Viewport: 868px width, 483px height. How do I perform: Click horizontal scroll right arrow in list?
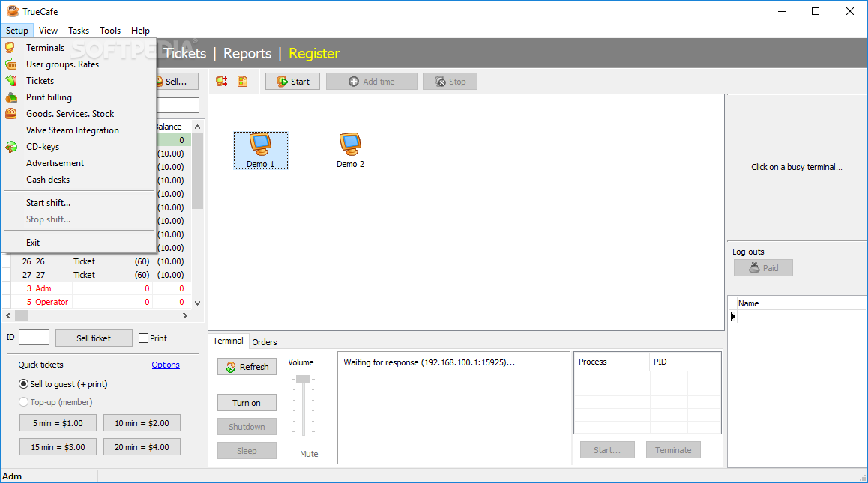click(185, 315)
